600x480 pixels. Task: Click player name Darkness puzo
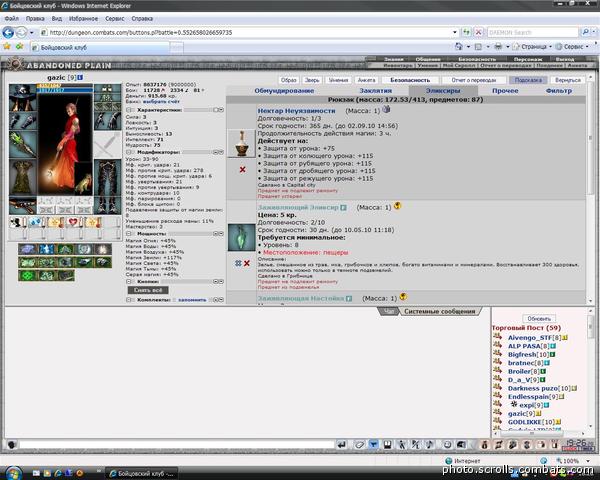click(x=533, y=388)
